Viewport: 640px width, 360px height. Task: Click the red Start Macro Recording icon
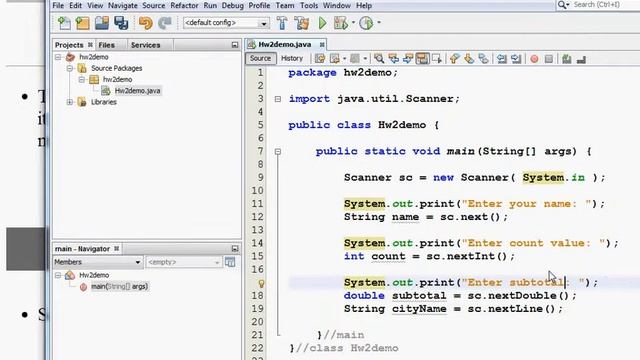point(534,59)
